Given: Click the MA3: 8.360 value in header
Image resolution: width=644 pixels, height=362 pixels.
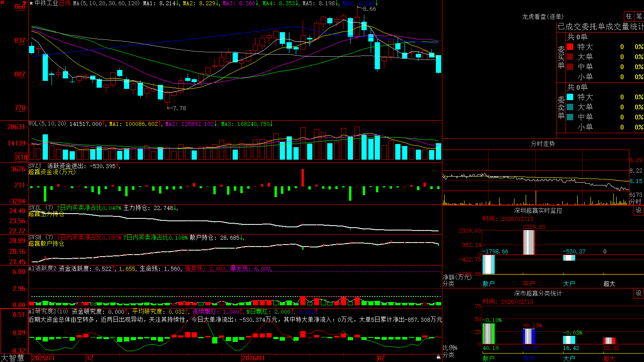Looking at the screenshot, I should click(x=241, y=3).
